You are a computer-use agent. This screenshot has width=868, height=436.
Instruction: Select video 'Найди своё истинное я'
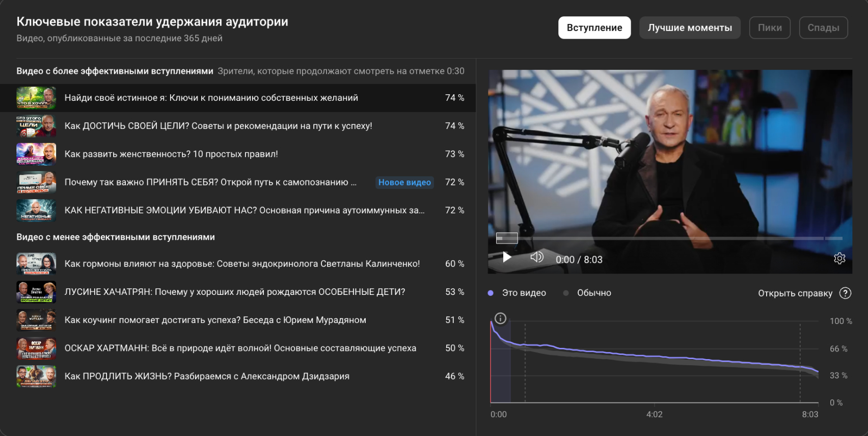click(x=238, y=98)
